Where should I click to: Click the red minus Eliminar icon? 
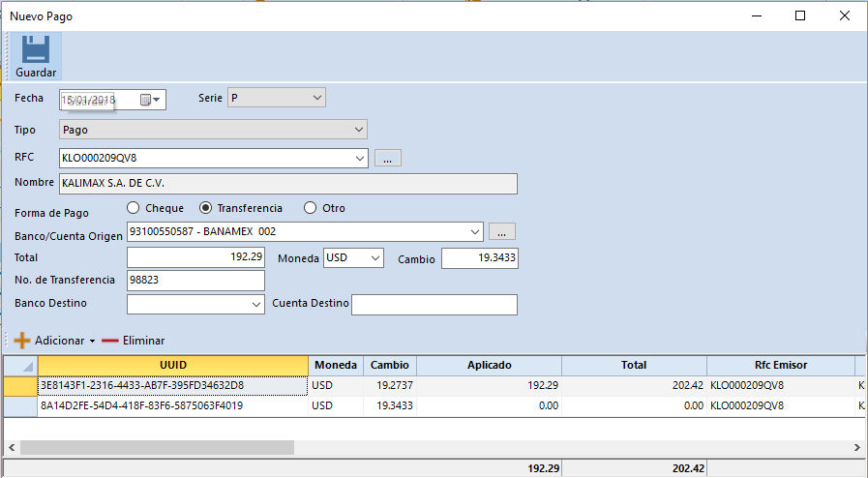point(110,341)
